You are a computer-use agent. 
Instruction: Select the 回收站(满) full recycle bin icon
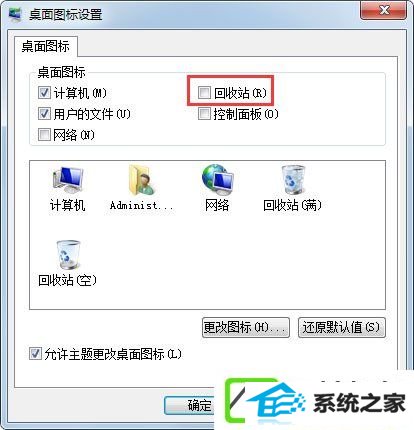[293, 179]
